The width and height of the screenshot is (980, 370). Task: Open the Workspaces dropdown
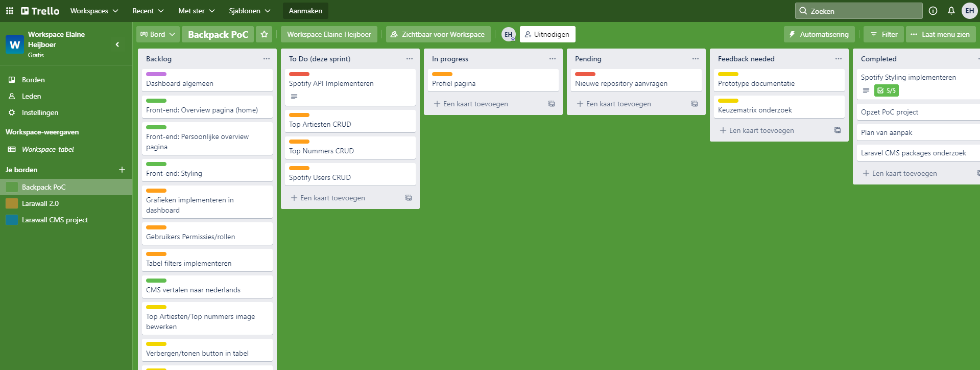click(94, 11)
